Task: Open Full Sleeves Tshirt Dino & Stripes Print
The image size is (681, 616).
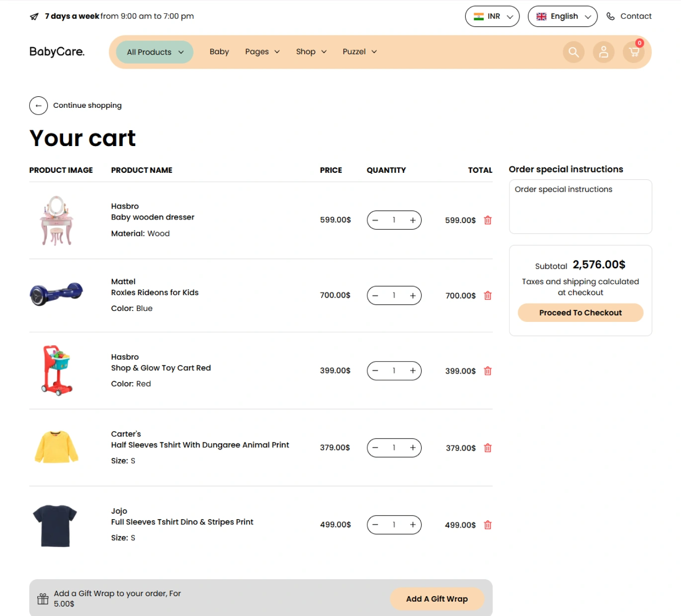Action: click(x=182, y=522)
